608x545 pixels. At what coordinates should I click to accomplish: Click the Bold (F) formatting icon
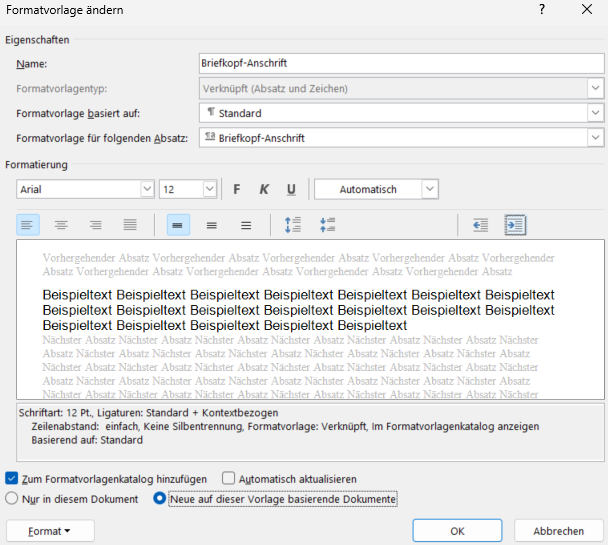click(x=237, y=189)
